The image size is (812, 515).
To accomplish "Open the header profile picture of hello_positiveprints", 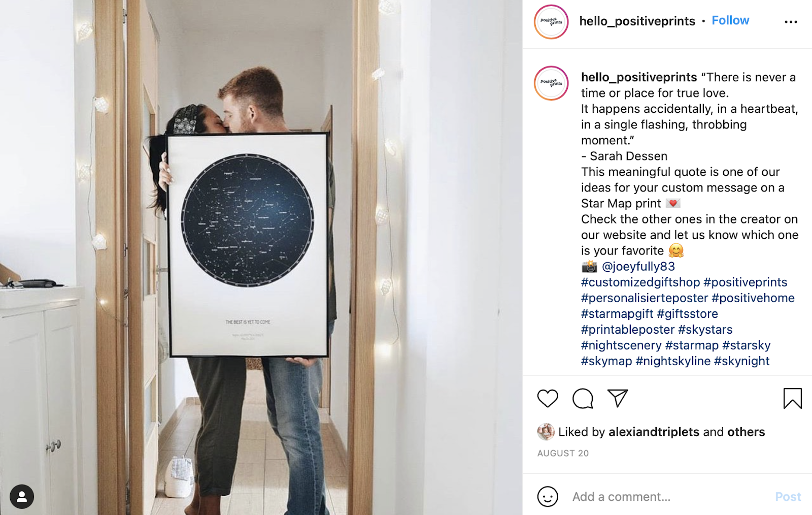I will (x=551, y=22).
